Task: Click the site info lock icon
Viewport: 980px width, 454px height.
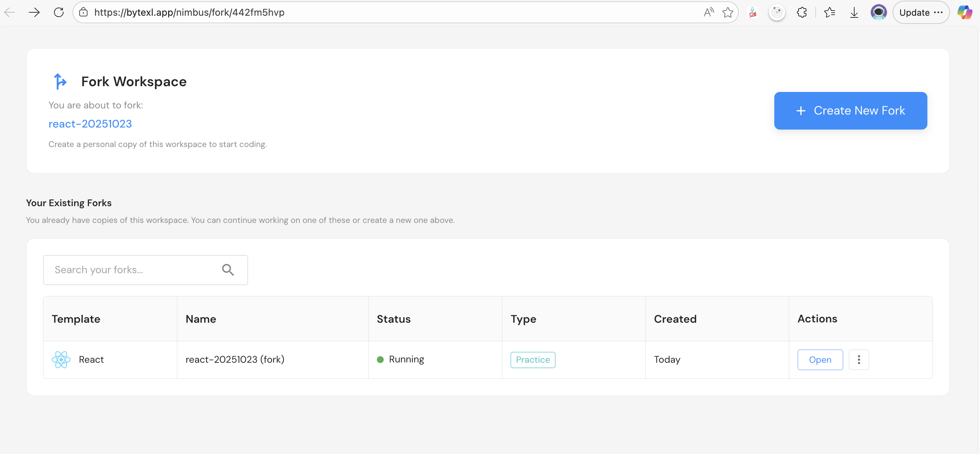Action: (x=83, y=13)
